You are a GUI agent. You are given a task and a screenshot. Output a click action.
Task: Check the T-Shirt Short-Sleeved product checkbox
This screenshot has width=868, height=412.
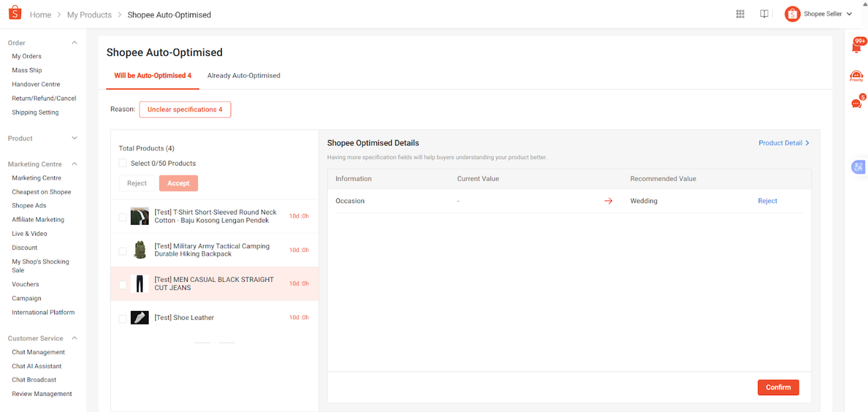pyautogui.click(x=123, y=217)
